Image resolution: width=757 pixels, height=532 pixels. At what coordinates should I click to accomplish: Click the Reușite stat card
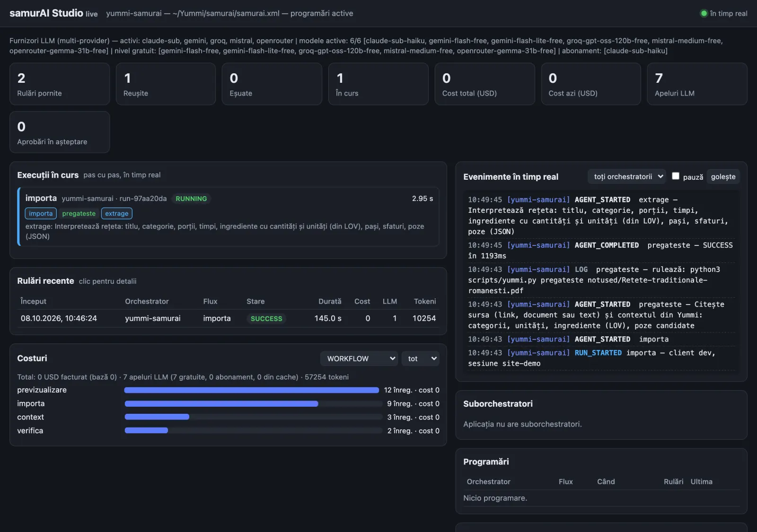pos(166,84)
